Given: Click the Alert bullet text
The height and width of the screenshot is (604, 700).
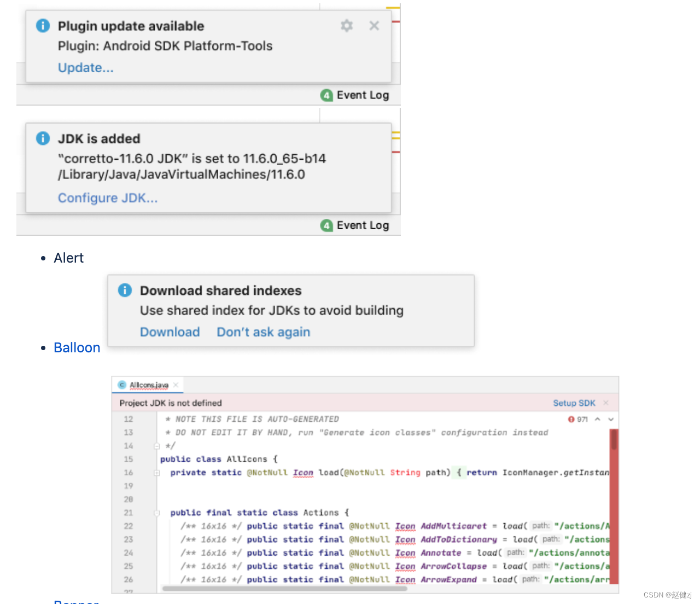Looking at the screenshot, I should click(69, 258).
